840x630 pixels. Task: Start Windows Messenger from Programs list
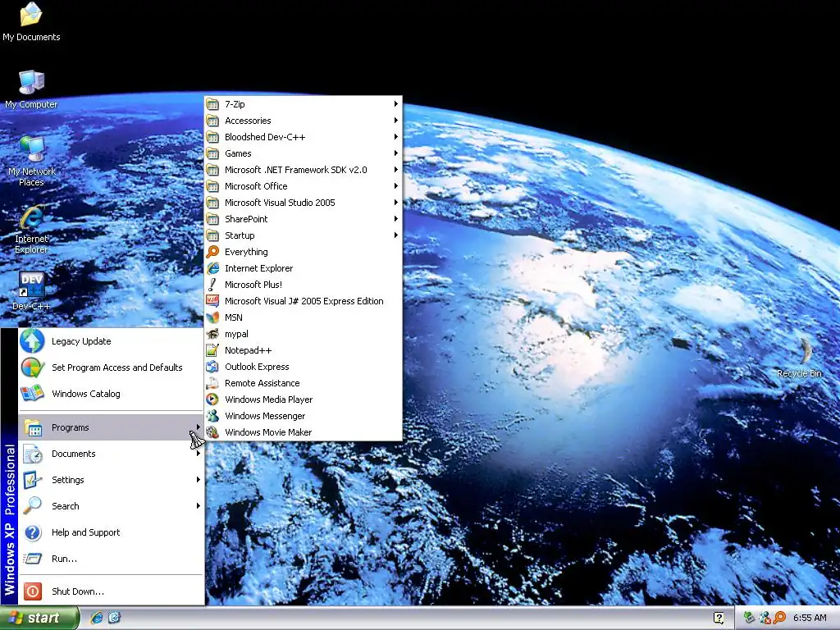coord(304,416)
